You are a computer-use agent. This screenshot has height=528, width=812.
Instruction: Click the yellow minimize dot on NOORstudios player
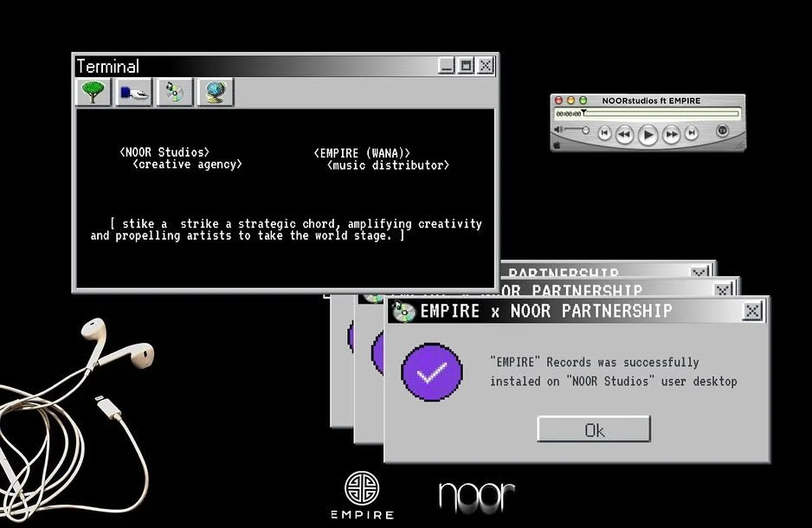pos(570,100)
